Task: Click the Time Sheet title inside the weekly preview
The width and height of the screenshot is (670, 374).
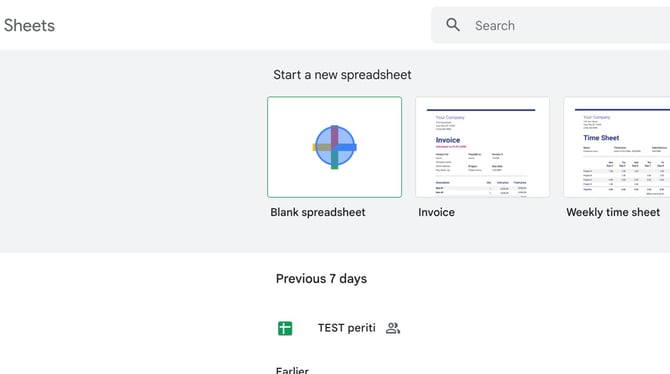Action: tap(601, 138)
